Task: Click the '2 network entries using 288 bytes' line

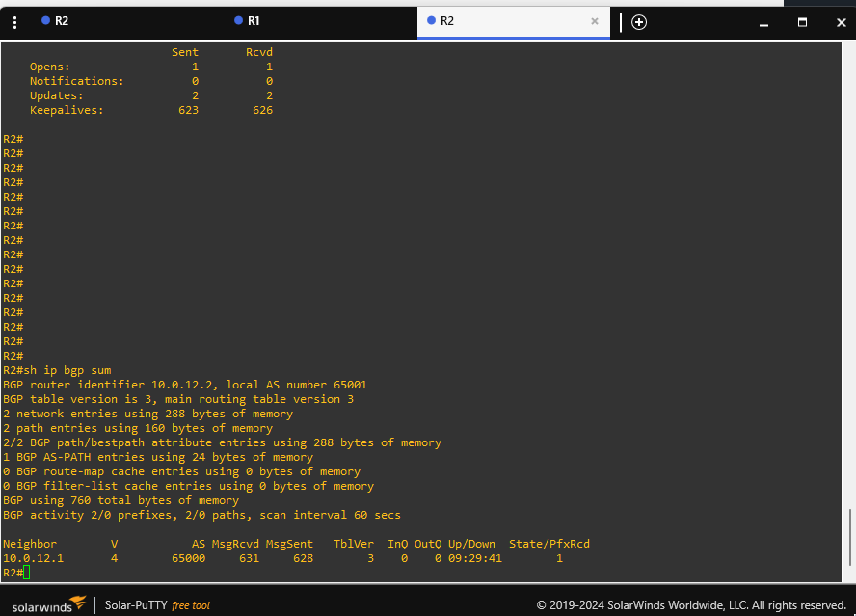Action: click(x=147, y=414)
